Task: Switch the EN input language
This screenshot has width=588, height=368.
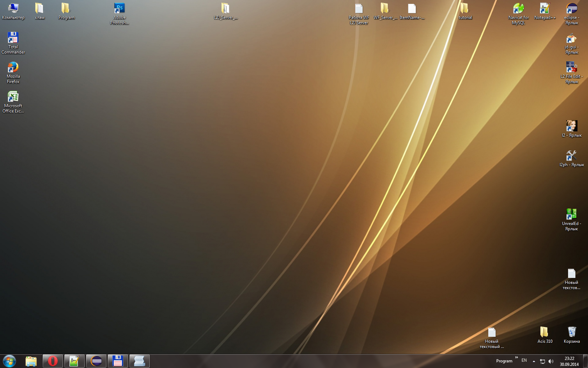Action: (x=524, y=360)
